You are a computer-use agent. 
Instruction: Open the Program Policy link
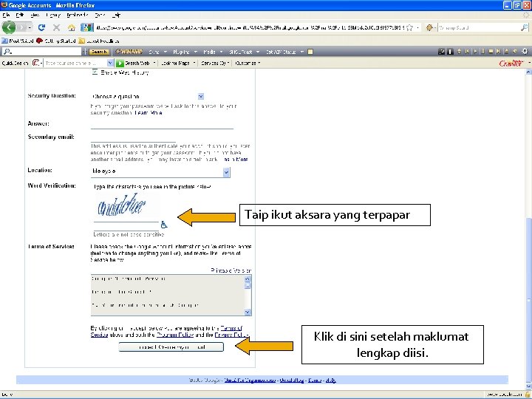[174, 335]
